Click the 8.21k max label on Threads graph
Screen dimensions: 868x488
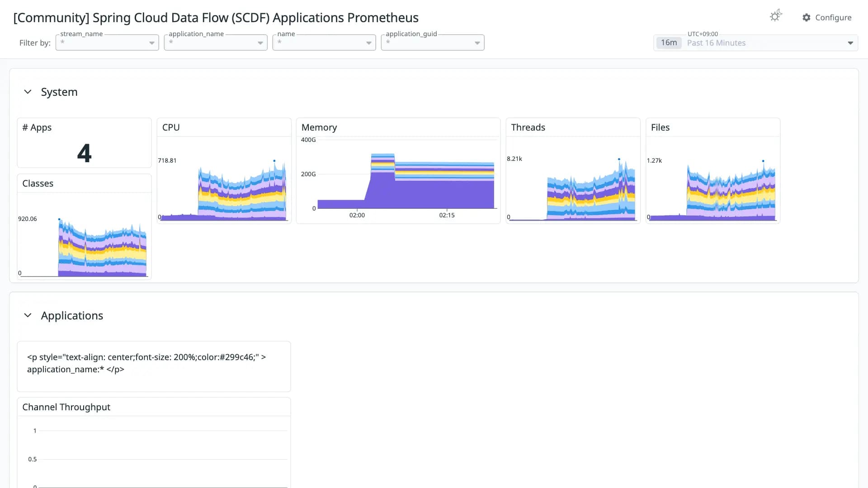coord(514,159)
